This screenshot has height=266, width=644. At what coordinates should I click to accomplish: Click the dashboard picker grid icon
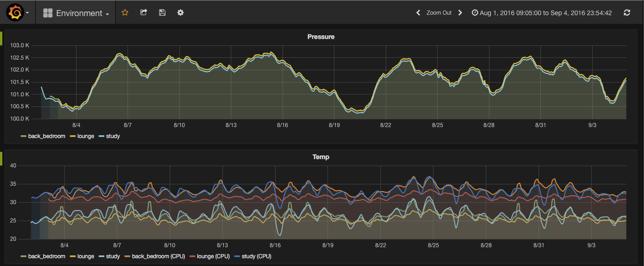[x=47, y=12]
